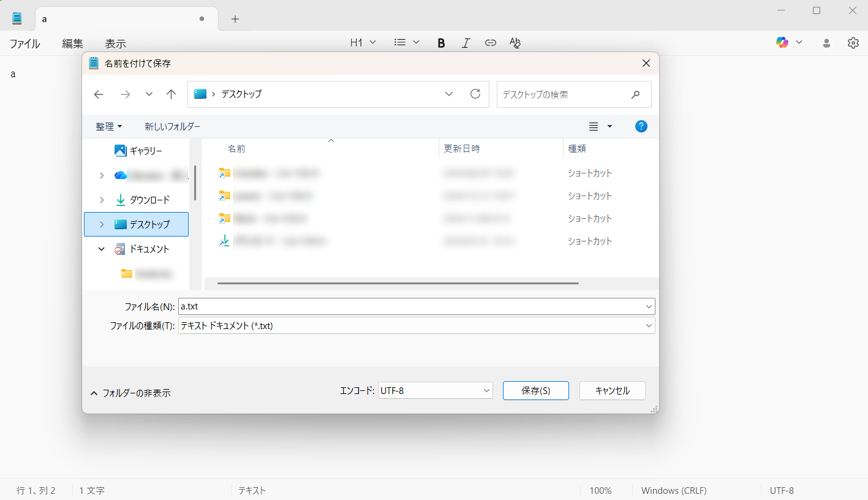Hide folders with フォルダーの非表示

click(x=130, y=393)
